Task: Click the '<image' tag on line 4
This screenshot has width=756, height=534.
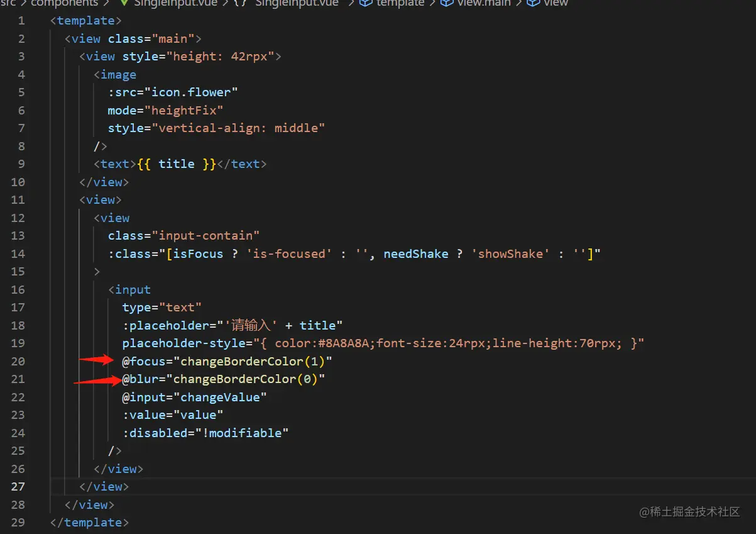Action: 115,75
